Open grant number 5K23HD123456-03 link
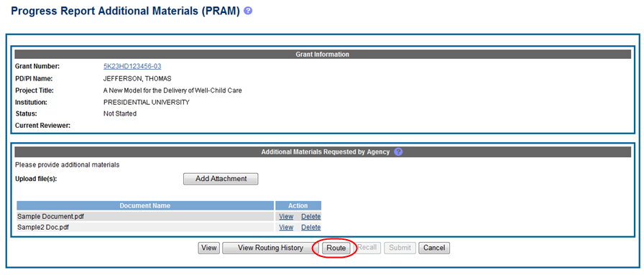Viewport: 644px width, 275px height. click(132, 67)
